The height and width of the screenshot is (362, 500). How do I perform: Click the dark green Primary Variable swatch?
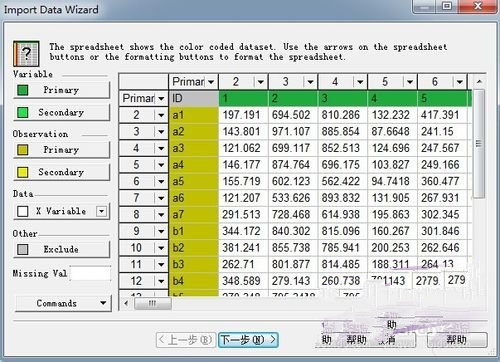tap(23, 90)
